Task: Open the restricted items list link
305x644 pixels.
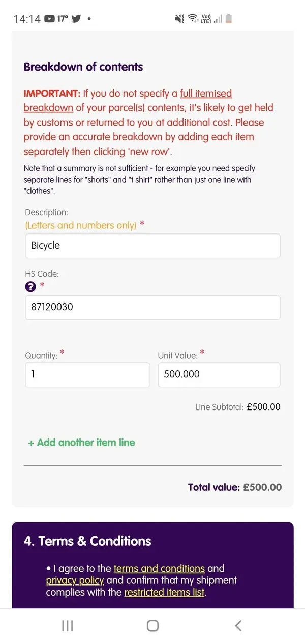Action: (x=164, y=592)
